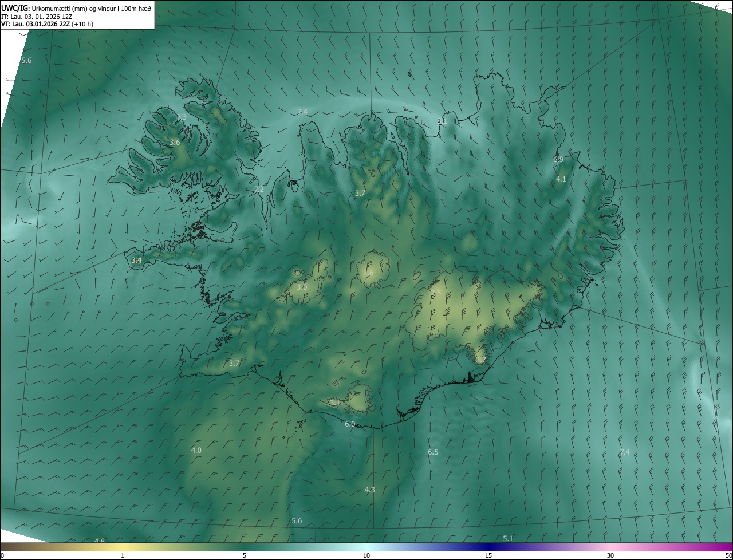Select the 3.6 value label on the map
This screenshot has width=733, height=560.
pyautogui.click(x=175, y=142)
